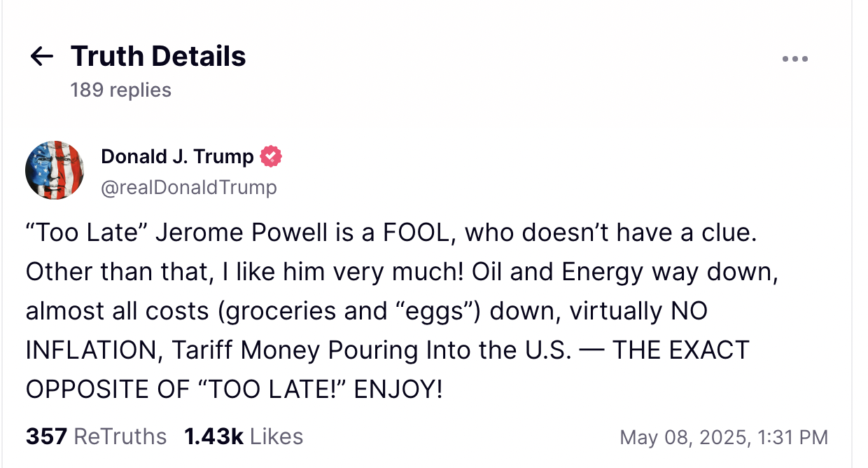Image resolution: width=868 pixels, height=468 pixels.
Task: View the 357 ReTruths count number
Action: tap(46, 436)
